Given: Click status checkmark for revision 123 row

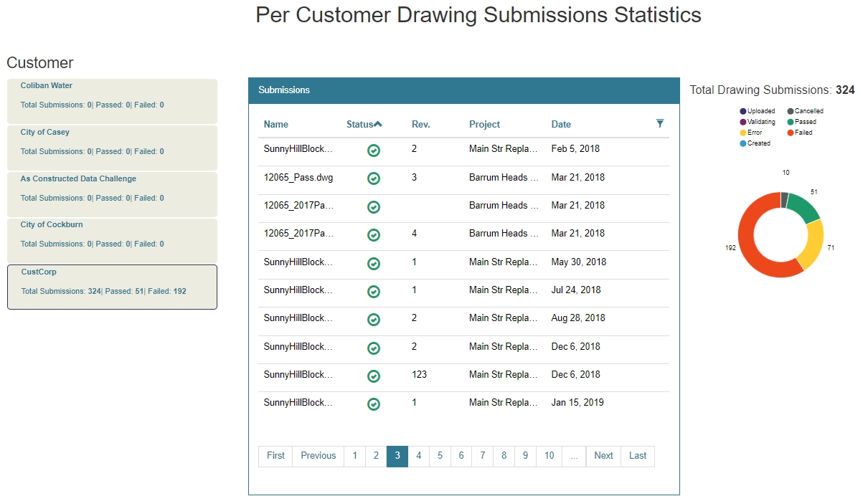Looking at the screenshot, I should 373,376.
